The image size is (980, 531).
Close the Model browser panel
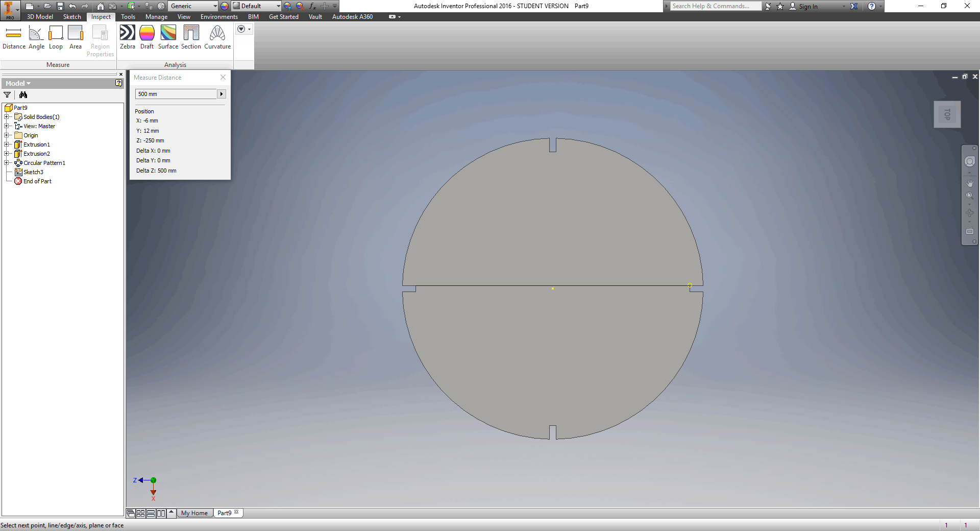tap(121, 75)
